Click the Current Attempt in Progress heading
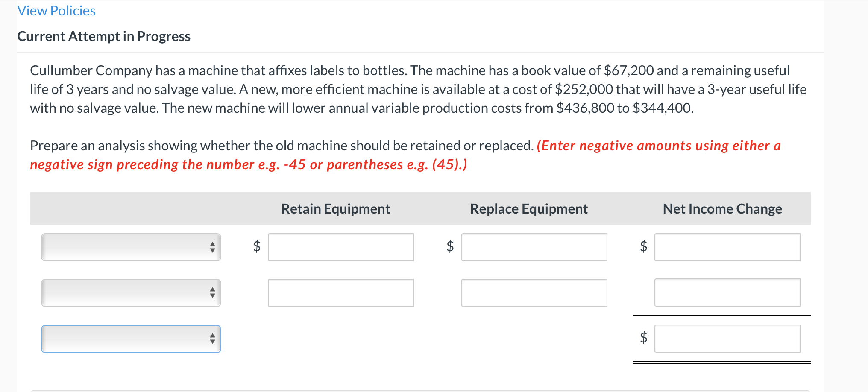The height and width of the screenshot is (392, 868). 104,36
